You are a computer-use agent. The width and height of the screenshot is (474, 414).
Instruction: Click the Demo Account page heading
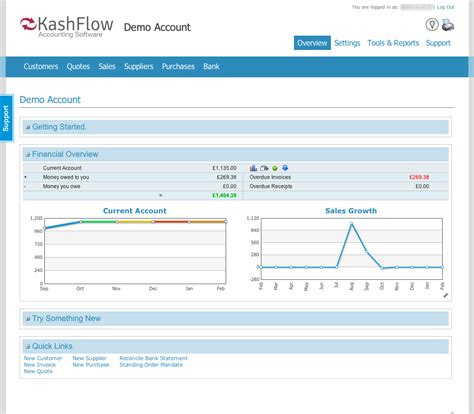point(50,100)
